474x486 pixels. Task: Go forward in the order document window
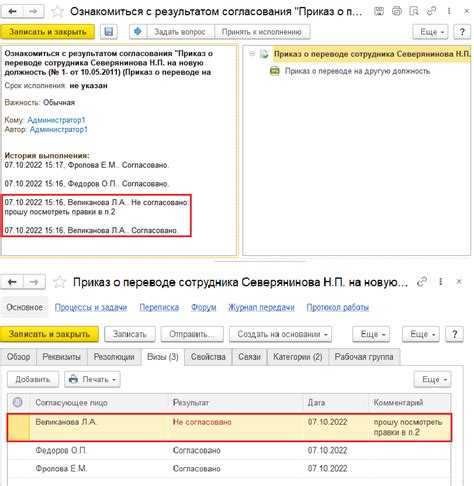tap(34, 282)
